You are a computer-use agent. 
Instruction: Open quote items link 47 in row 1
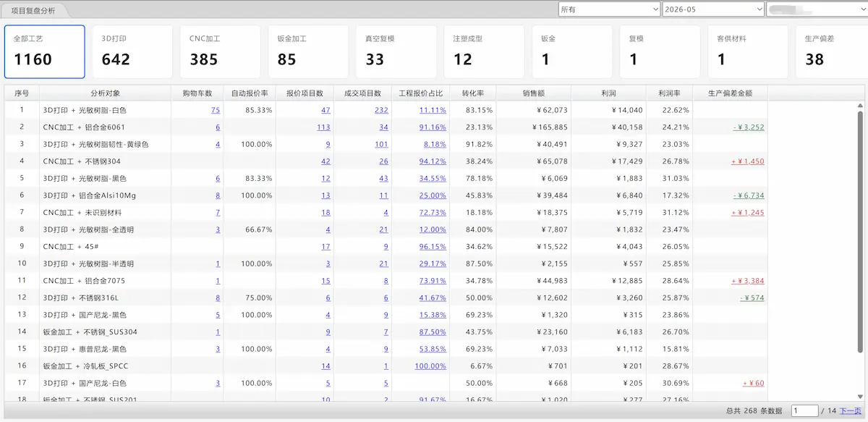coord(325,110)
